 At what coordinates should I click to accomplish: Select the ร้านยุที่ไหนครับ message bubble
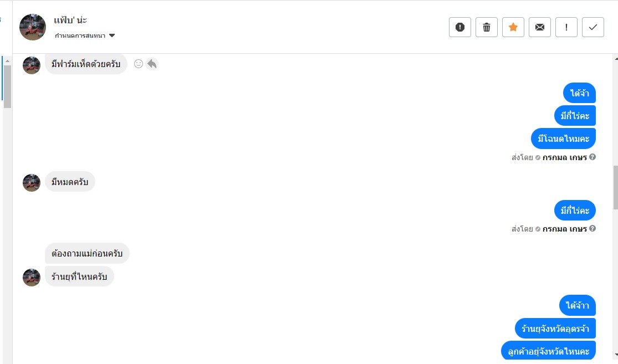79,276
